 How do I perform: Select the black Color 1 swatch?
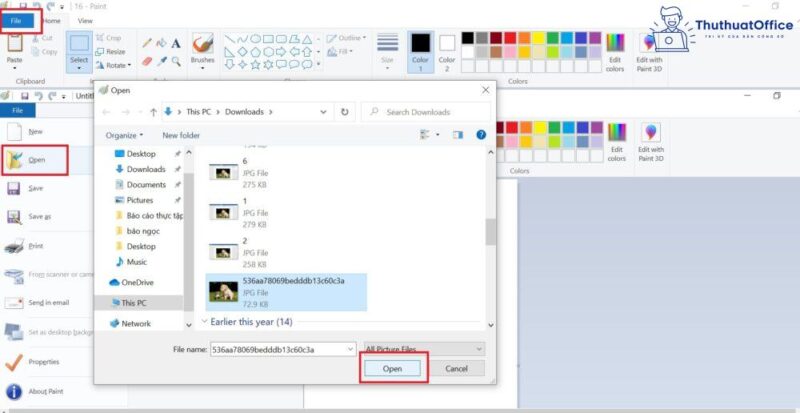(421, 45)
